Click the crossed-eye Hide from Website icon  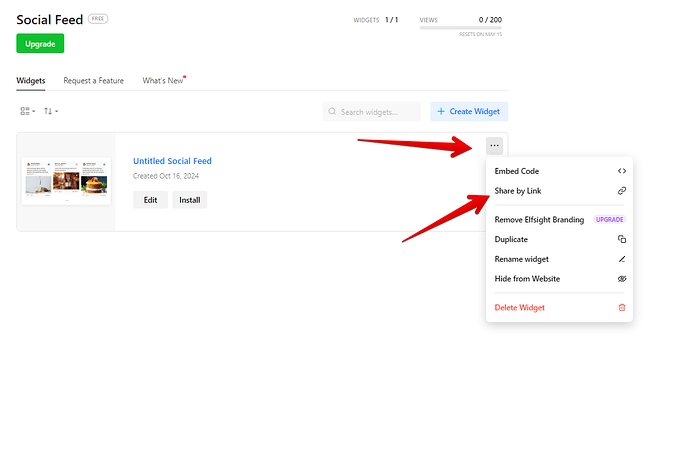[622, 279]
